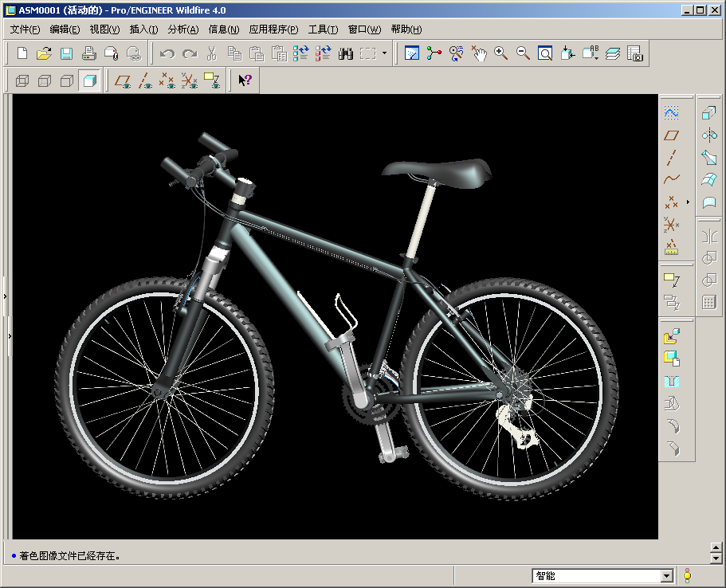Click the Regenerate icon in toolbar
726x588 pixels.
coord(300,53)
